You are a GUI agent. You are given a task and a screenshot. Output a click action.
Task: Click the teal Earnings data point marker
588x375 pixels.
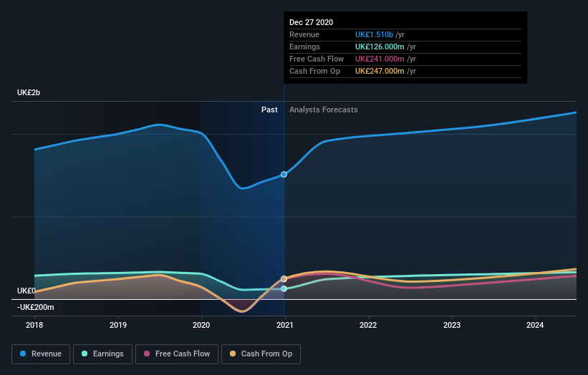tap(284, 288)
